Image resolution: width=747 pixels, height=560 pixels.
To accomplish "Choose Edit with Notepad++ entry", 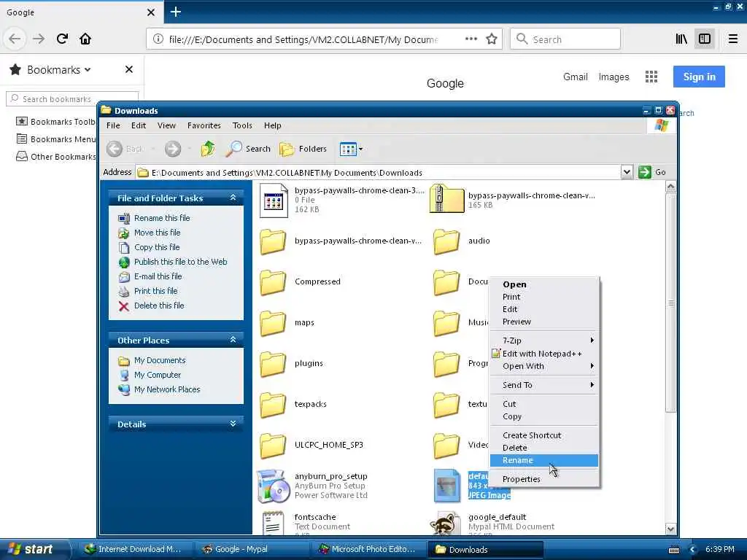I will tap(544, 354).
